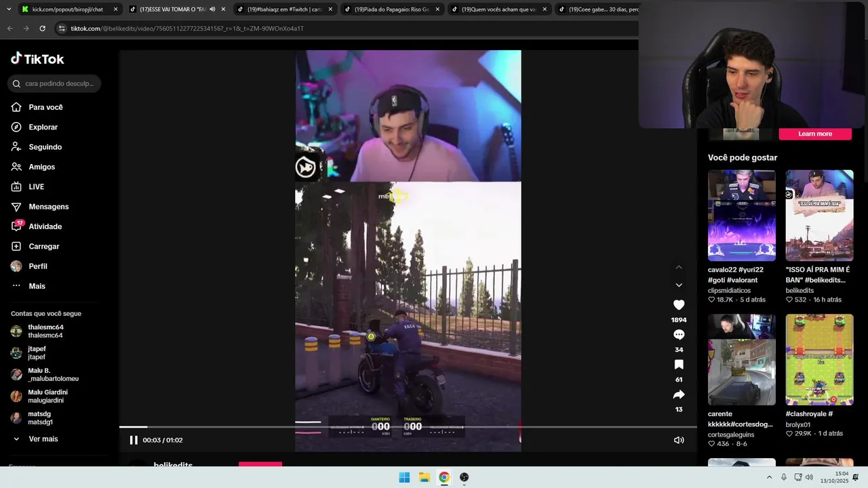Open tab search dropdown arrow
The image size is (868, 488).
point(9,9)
